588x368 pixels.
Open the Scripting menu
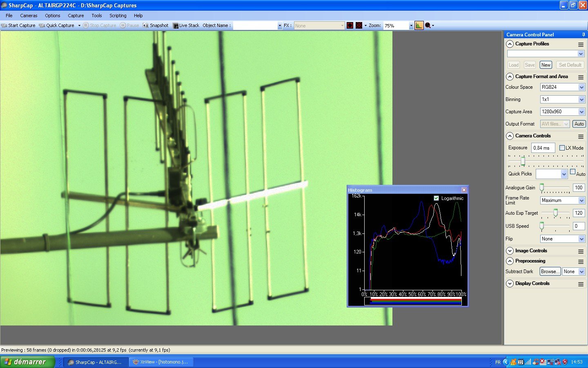[118, 16]
